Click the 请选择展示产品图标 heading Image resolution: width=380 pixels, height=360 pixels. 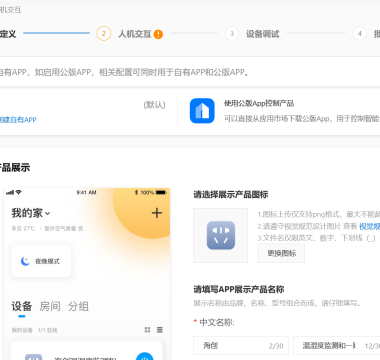[231, 194]
